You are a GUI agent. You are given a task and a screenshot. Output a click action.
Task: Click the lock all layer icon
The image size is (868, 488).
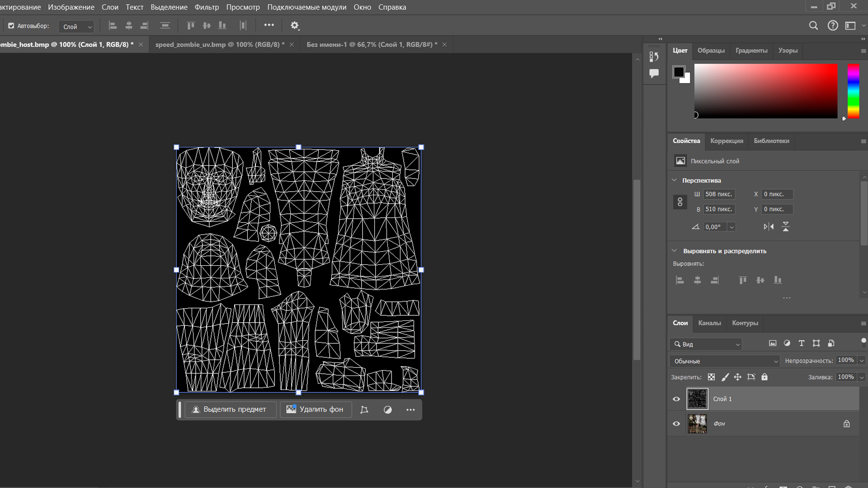click(764, 377)
